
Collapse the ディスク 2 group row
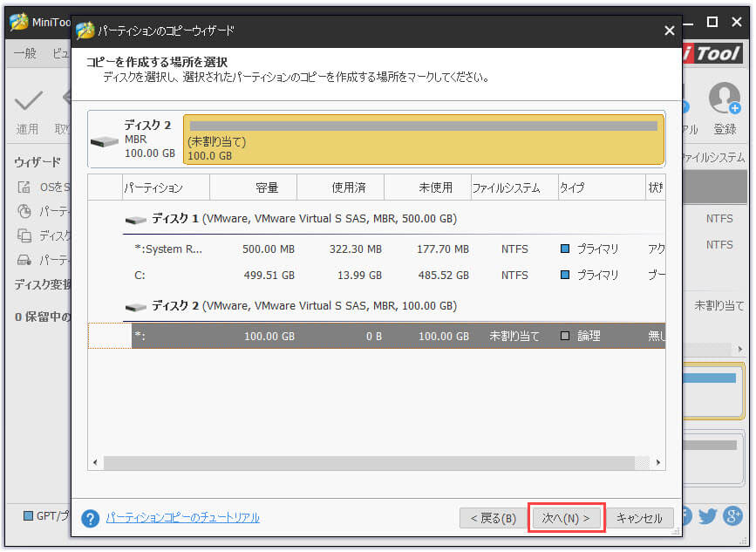click(135, 306)
